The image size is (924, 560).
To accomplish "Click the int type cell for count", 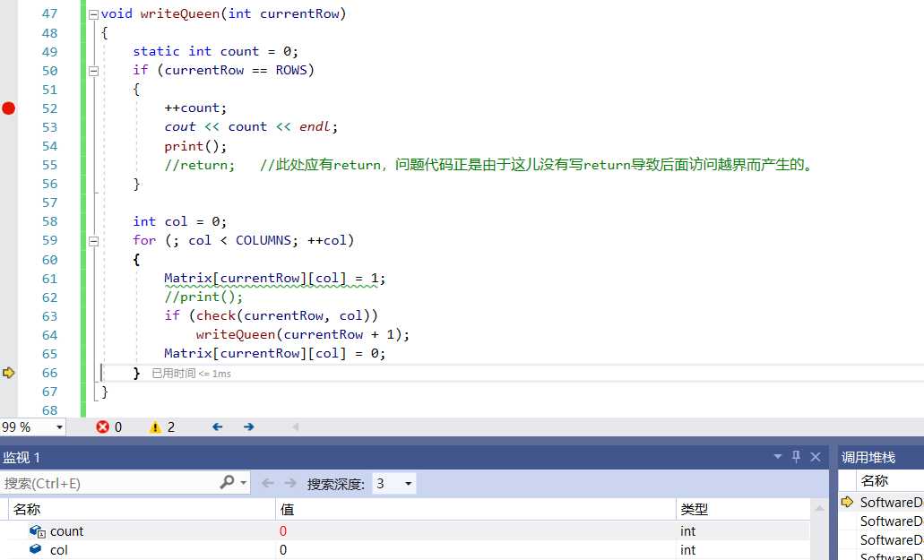I will point(688,531).
